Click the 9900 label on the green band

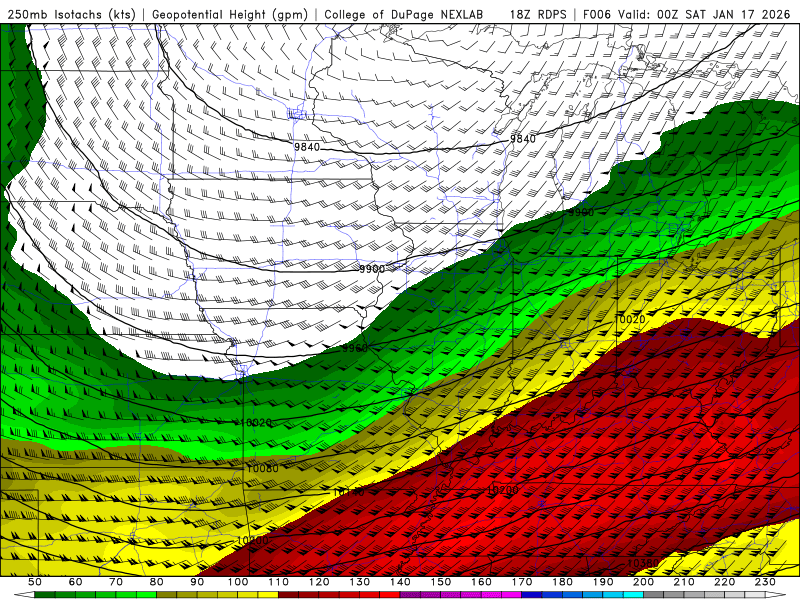[581, 212]
